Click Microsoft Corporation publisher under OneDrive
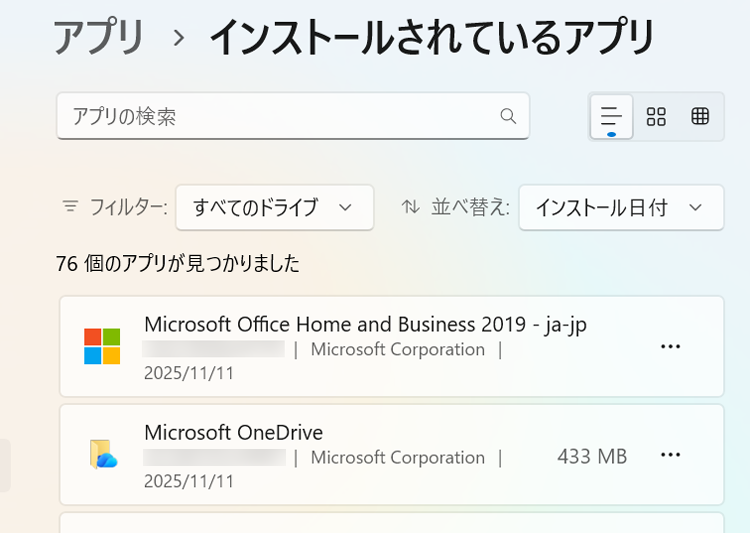 [397, 457]
